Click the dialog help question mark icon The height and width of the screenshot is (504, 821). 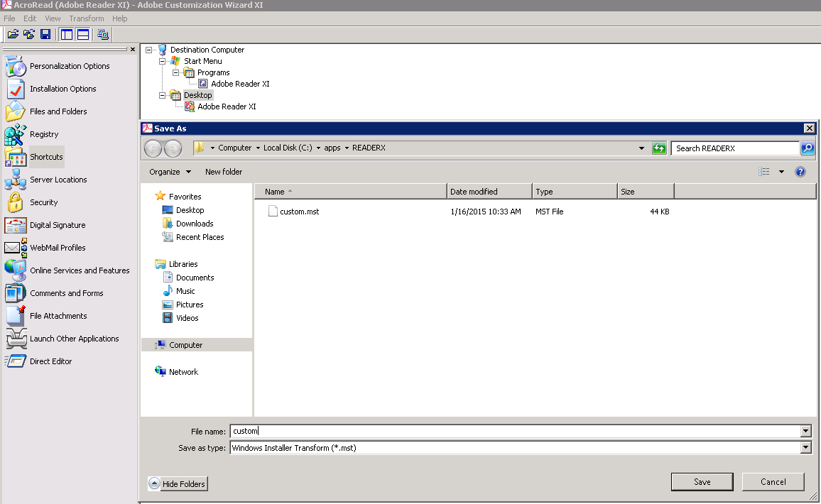(800, 172)
